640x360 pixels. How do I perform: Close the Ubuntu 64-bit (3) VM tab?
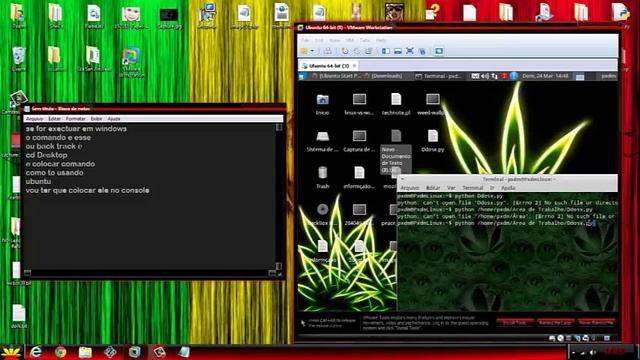coord(354,65)
